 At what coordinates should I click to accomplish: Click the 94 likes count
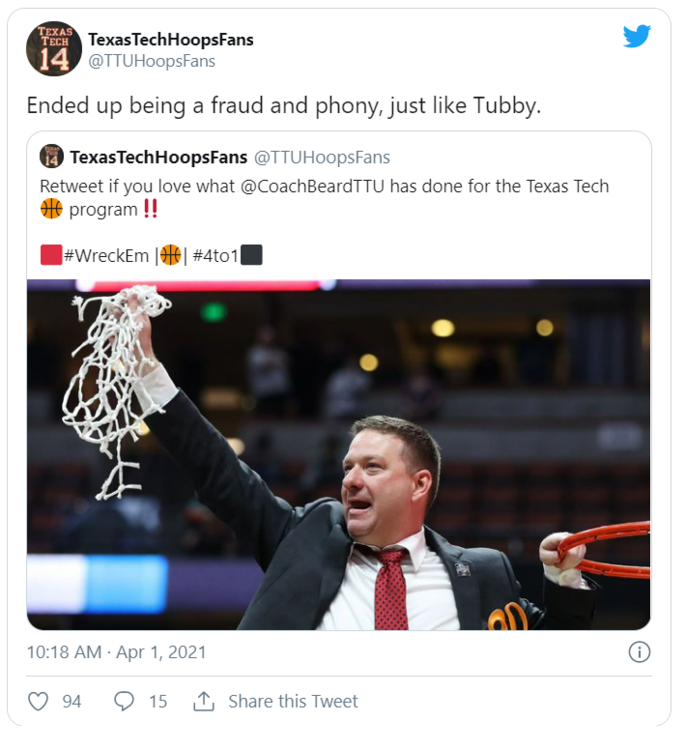72,701
